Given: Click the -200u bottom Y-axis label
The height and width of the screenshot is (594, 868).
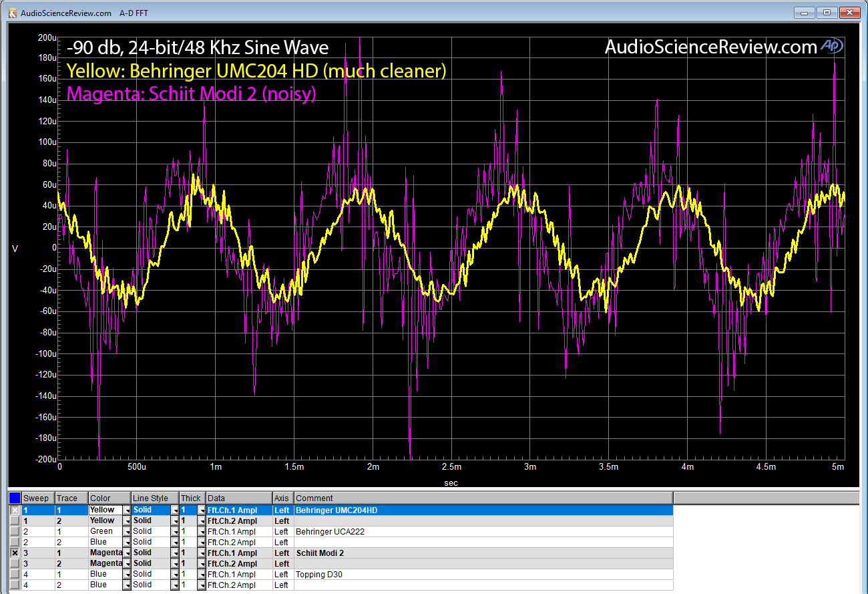Looking at the screenshot, I should pos(45,460).
